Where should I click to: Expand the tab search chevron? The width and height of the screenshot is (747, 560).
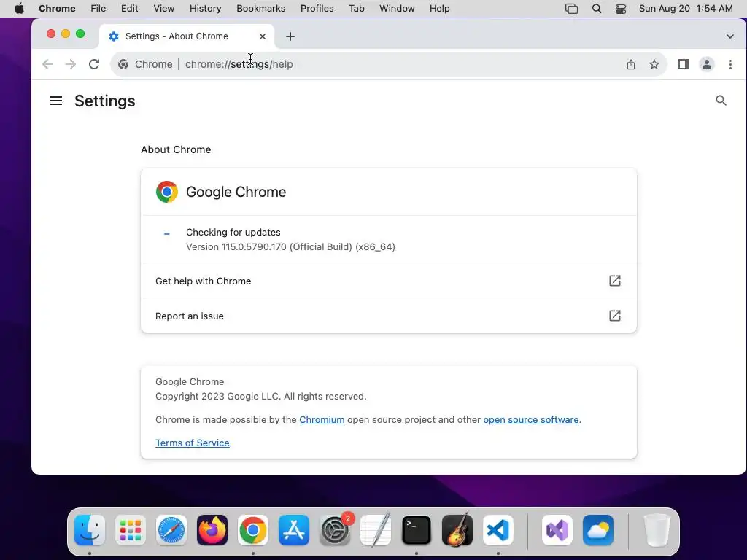click(729, 36)
